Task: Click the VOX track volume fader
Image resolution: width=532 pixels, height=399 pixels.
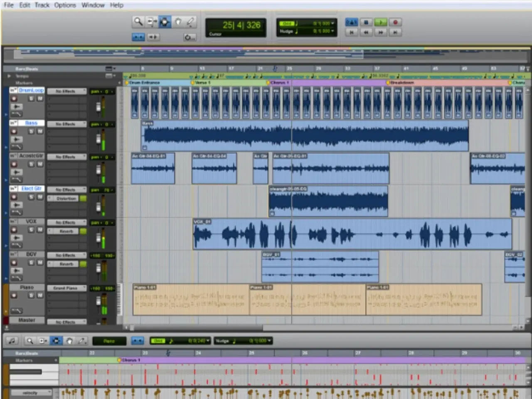Action: 98,238
